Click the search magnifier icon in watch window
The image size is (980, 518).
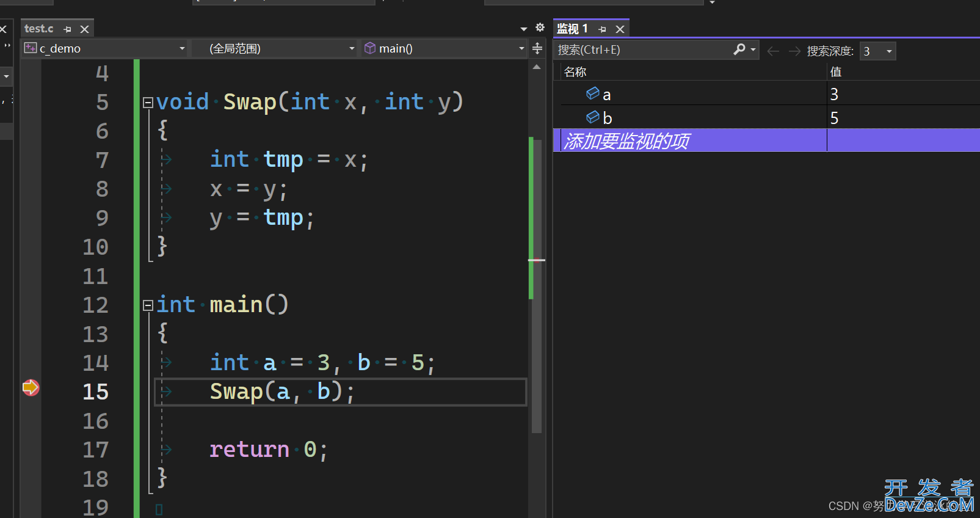point(739,49)
